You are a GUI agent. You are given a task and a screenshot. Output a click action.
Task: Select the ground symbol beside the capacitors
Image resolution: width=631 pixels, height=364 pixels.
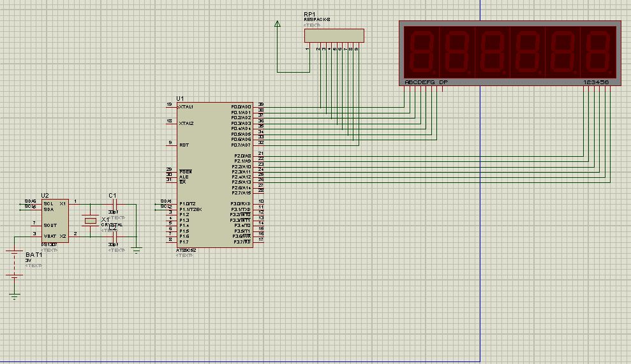tap(137, 249)
